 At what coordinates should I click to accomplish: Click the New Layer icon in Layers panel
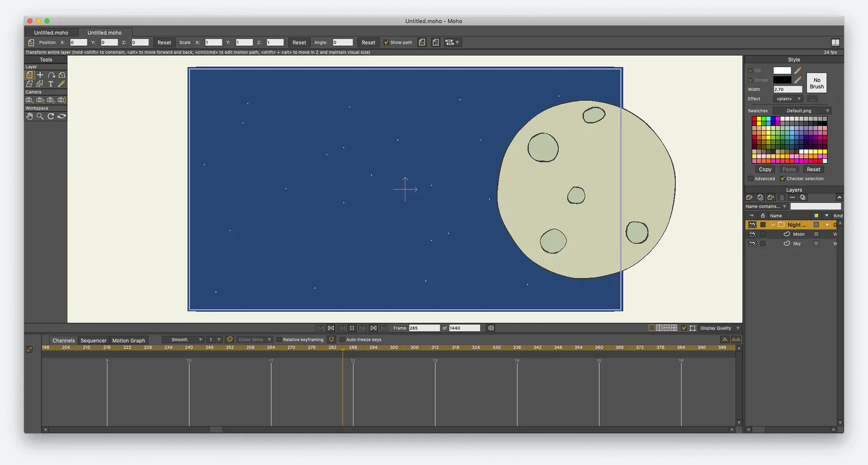[750, 198]
